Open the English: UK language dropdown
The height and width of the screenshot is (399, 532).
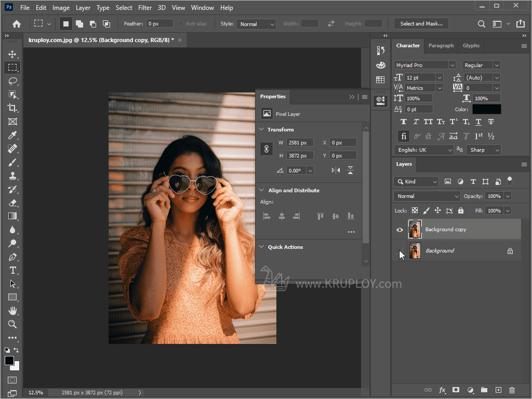coord(424,150)
